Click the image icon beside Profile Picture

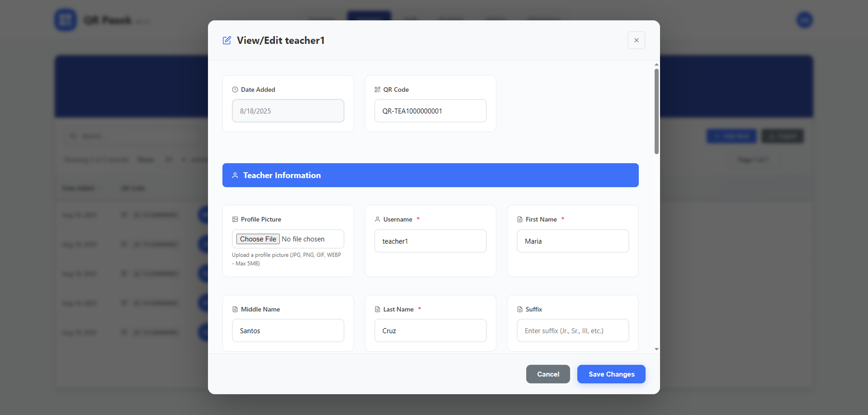[x=235, y=219]
